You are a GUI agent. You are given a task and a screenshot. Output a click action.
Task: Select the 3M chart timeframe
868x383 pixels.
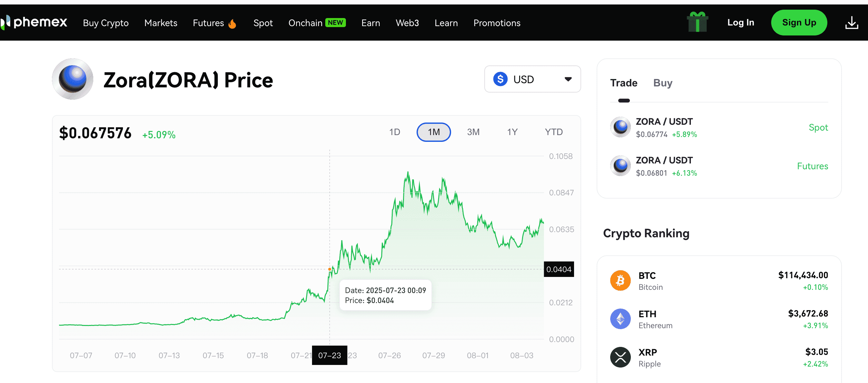point(473,132)
